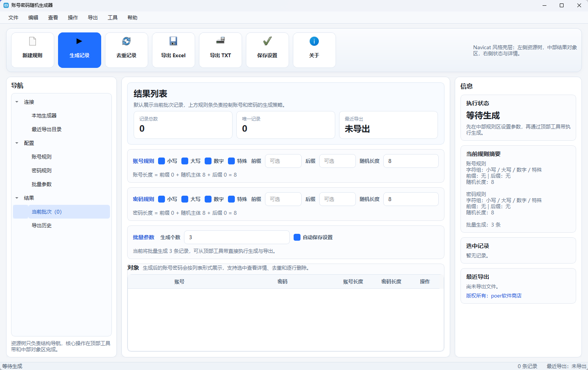This screenshot has height=370, width=588.
Task: Open the 查看 menu
Action: [x=53, y=18]
